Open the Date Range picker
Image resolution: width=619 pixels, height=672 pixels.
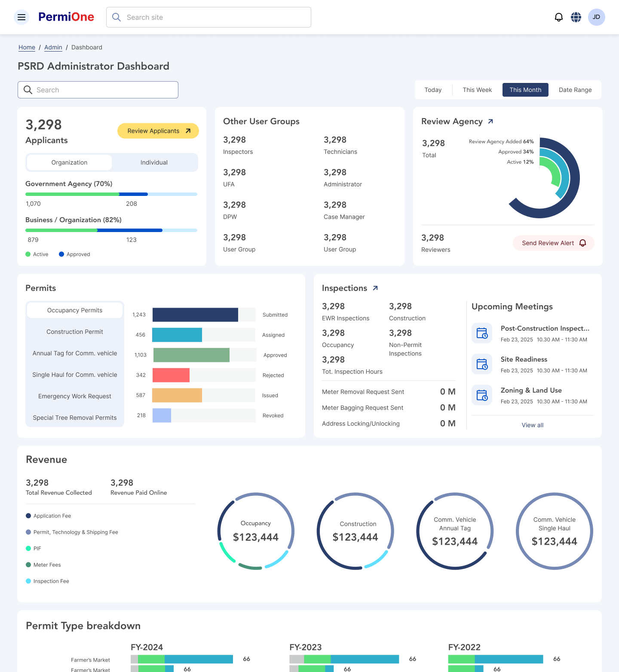(575, 90)
